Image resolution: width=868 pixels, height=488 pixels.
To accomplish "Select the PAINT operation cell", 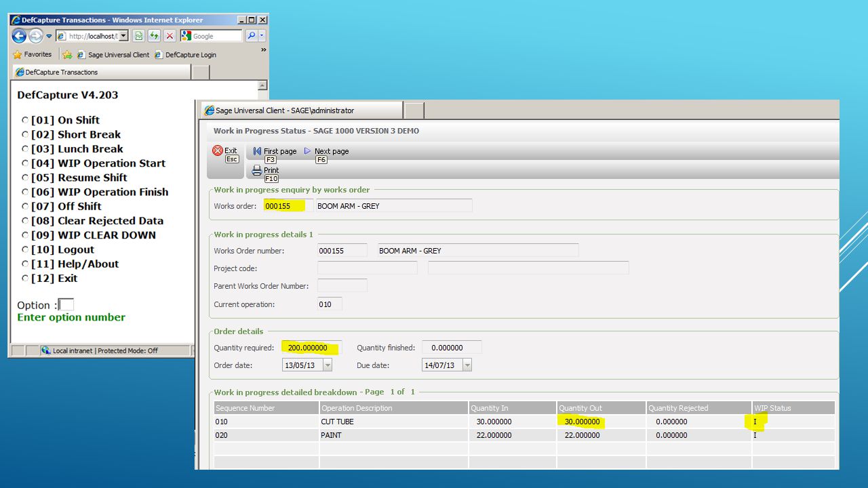I will pyautogui.click(x=393, y=435).
